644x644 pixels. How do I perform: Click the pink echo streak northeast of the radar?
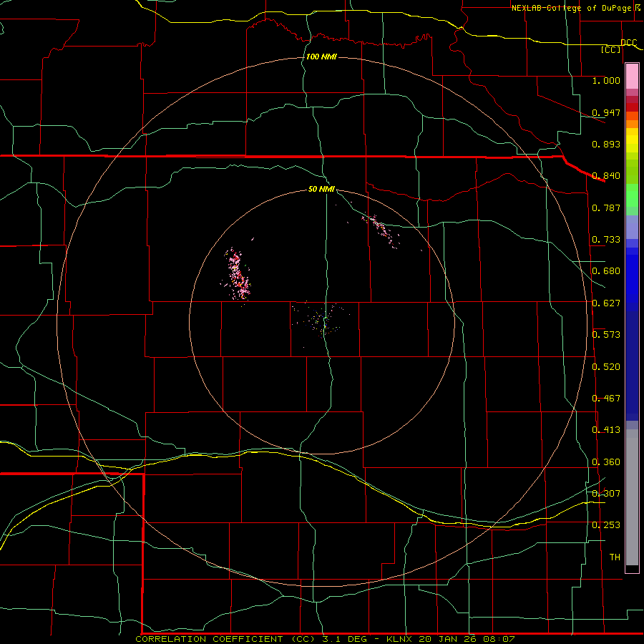pyautogui.click(x=380, y=230)
